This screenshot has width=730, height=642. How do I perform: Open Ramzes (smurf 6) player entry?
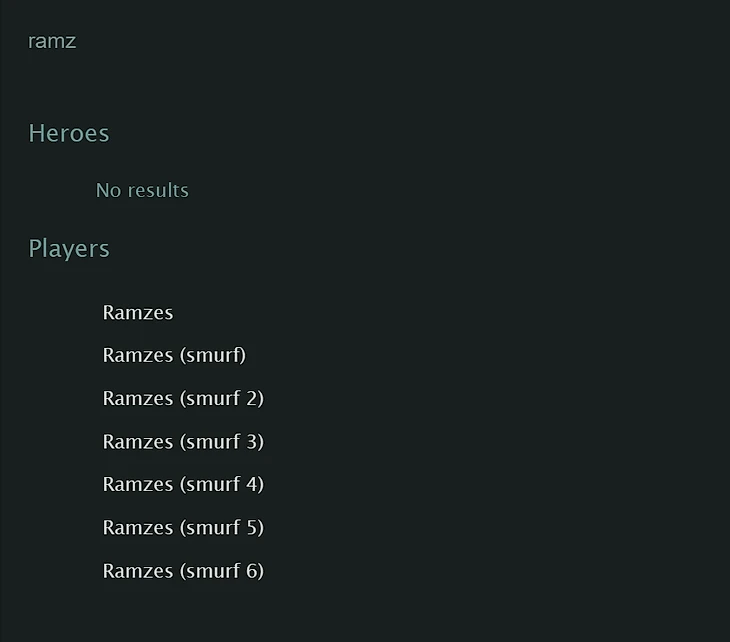tap(183, 571)
